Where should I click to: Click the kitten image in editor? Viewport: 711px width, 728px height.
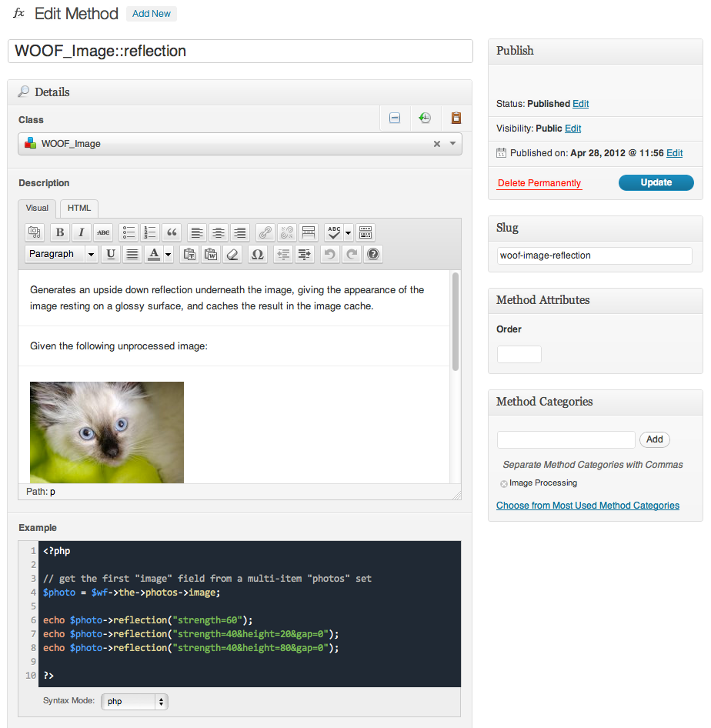pos(107,432)
